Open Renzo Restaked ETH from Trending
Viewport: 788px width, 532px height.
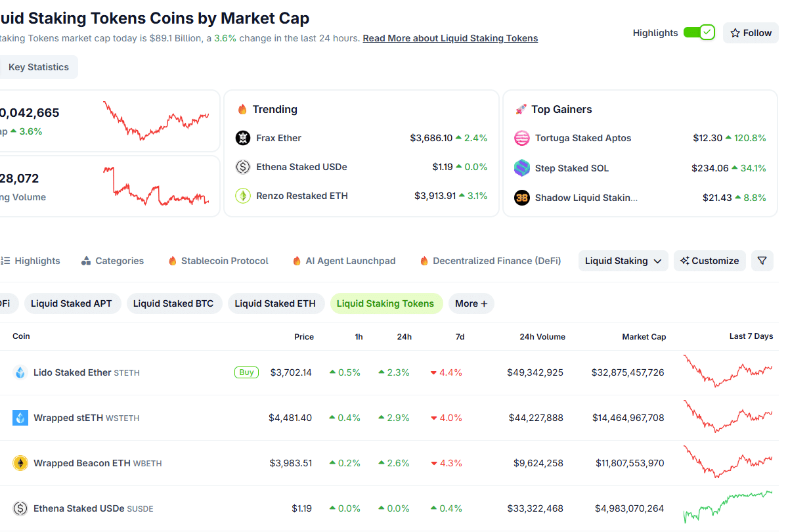coord(302,196)
